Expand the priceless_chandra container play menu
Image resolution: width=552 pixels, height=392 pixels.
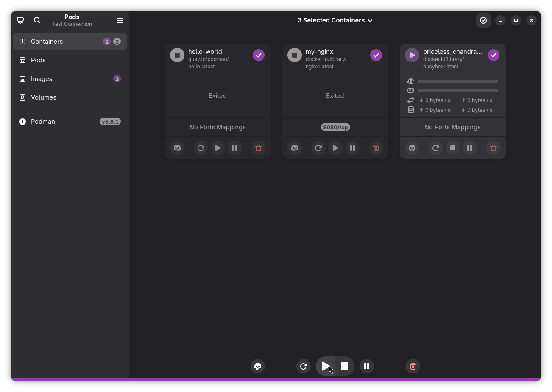[412, 55]
